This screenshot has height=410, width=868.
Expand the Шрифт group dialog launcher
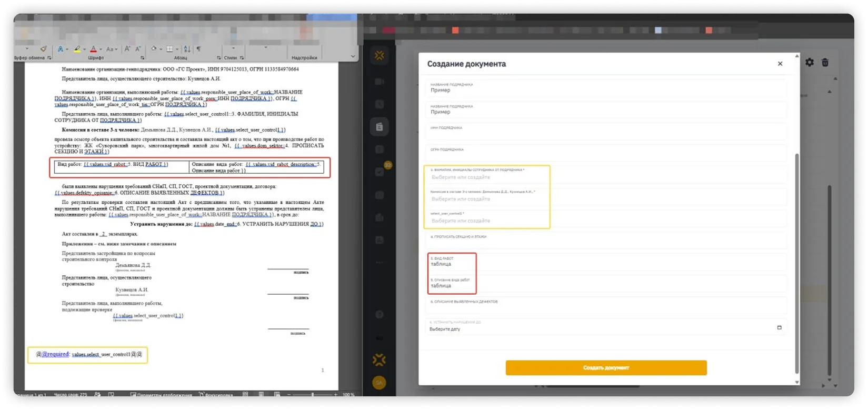coord(142,58)
